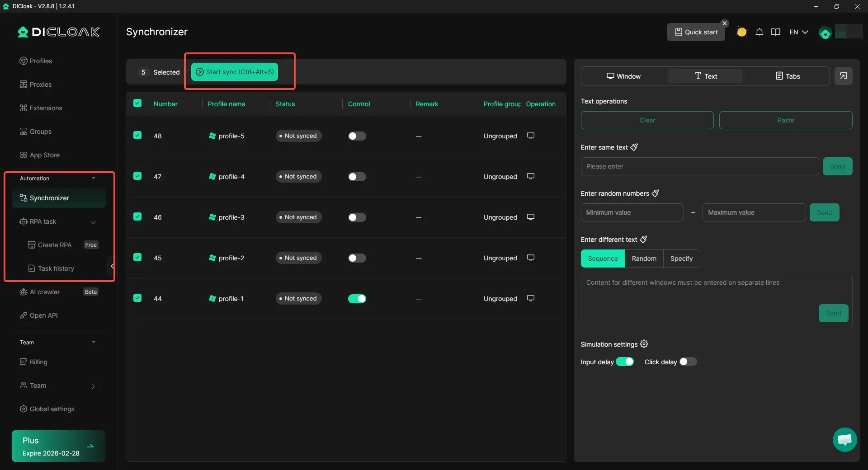Open the live chat support bubble
The width and height of the screenshot is (868, 470).
click(x=844, y=439)
